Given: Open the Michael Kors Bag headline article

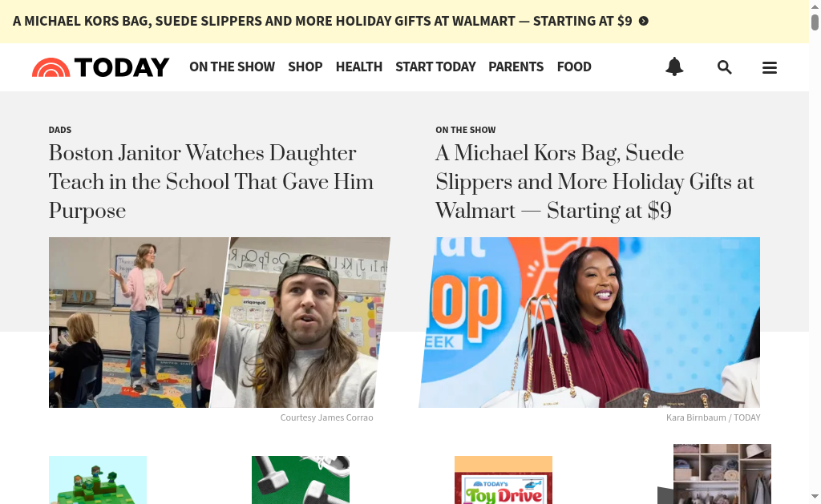Looking at the screenshot, I should [594, 182].
